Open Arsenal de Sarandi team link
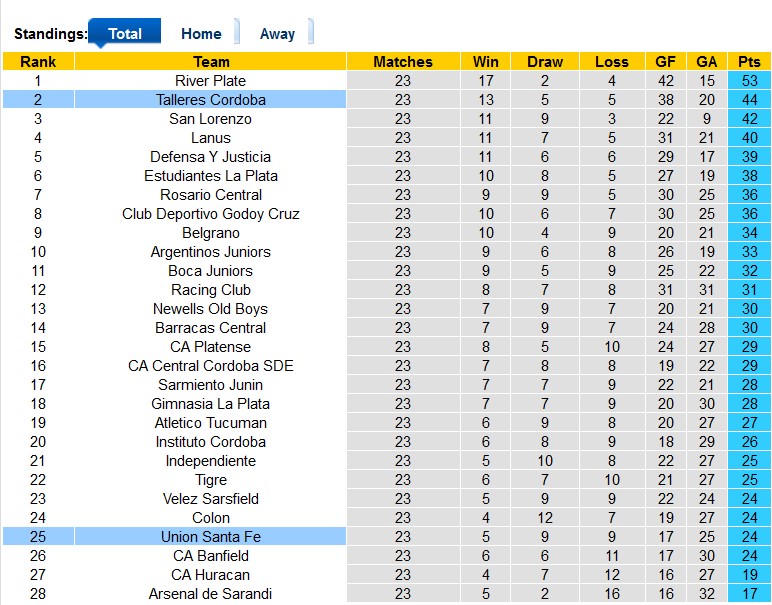This screenshot has width=772, height=605. point(210,594)
